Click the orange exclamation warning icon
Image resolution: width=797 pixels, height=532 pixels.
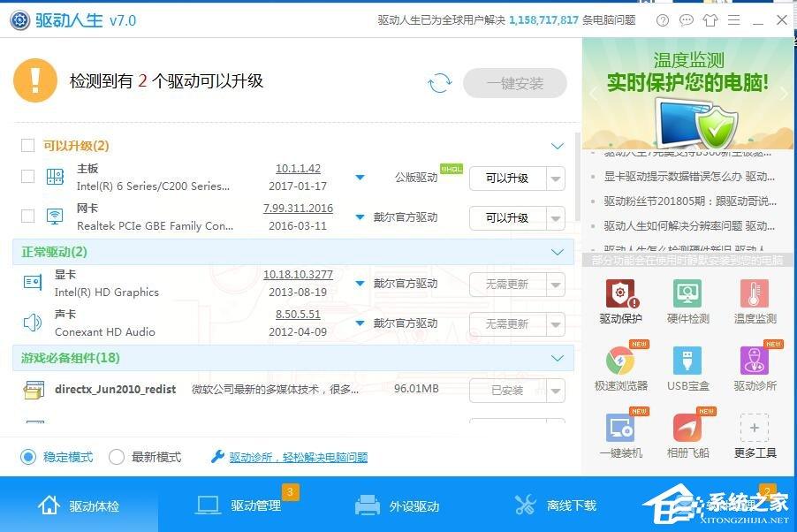coord(35,80)
